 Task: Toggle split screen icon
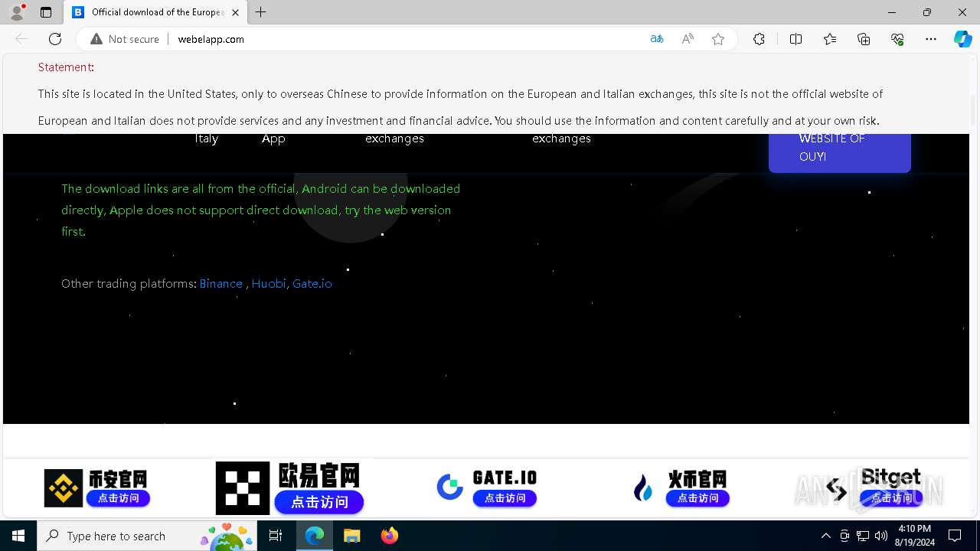[x=795, y=39]
